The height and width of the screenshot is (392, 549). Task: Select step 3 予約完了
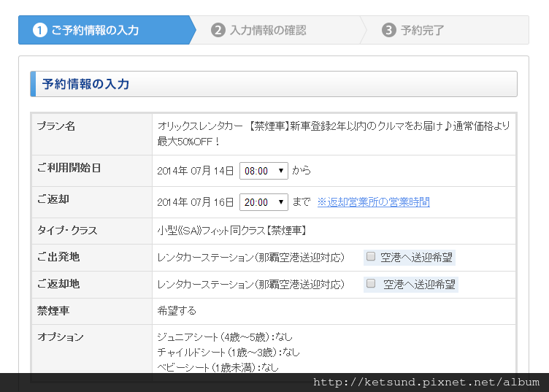pos(413,30)
